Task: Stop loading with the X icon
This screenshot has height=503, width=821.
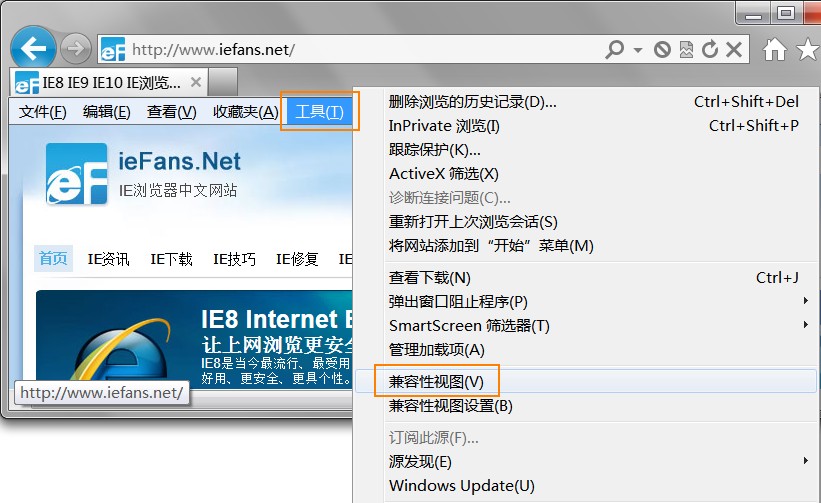Action: click(x=734, y=50)
